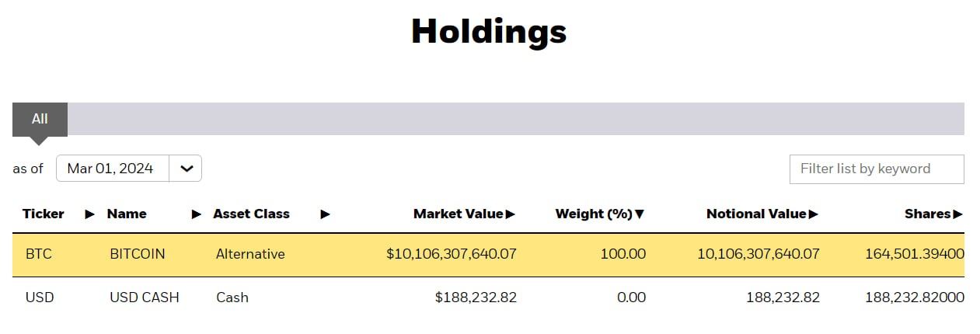Screen dimensions: 980x334
Task: Click the Notional Value header label
Action: tap(756, 214)
